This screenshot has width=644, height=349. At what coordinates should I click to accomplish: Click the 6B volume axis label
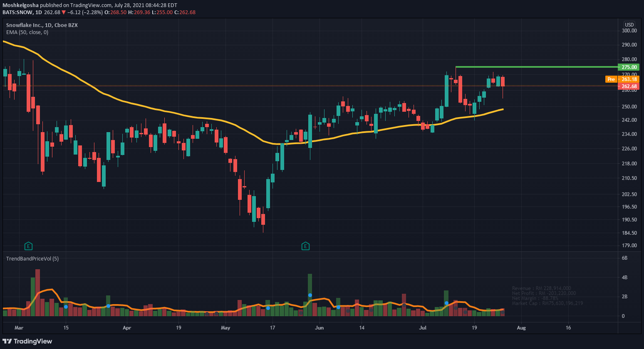[624, 258]
